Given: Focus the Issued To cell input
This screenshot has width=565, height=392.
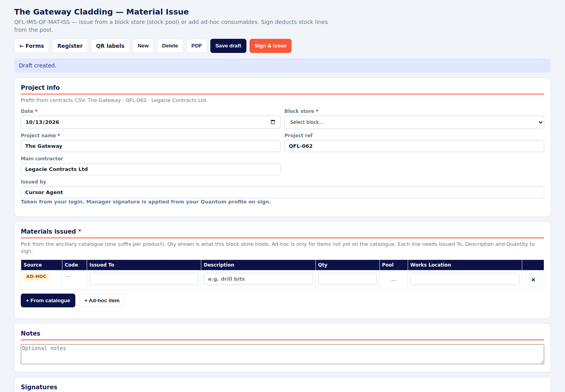Looking at the screenshot, I should [x=144, y=279].
